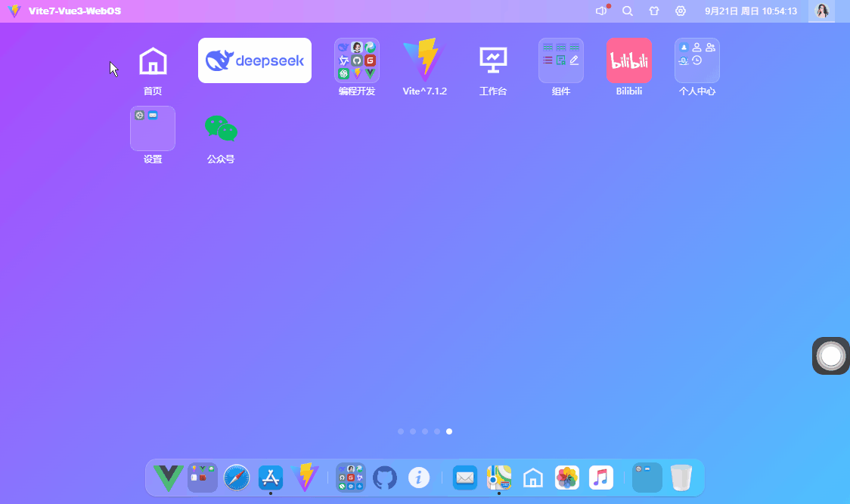Select the second page dot at the bottom
Viewport: 850px width, 504px height.
(412, 431)
